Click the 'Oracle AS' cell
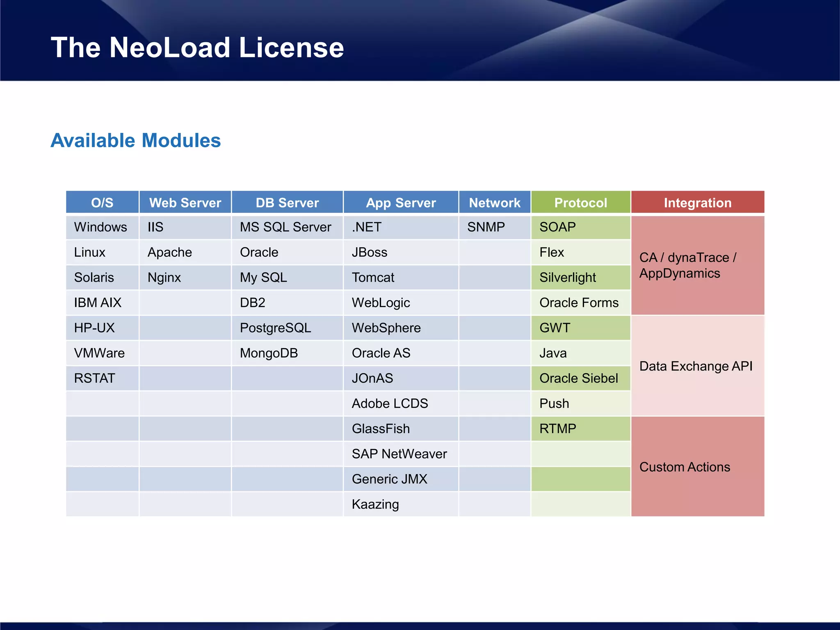Image resolution: width=840 pixels, height=630 pixels. point(401,353)
